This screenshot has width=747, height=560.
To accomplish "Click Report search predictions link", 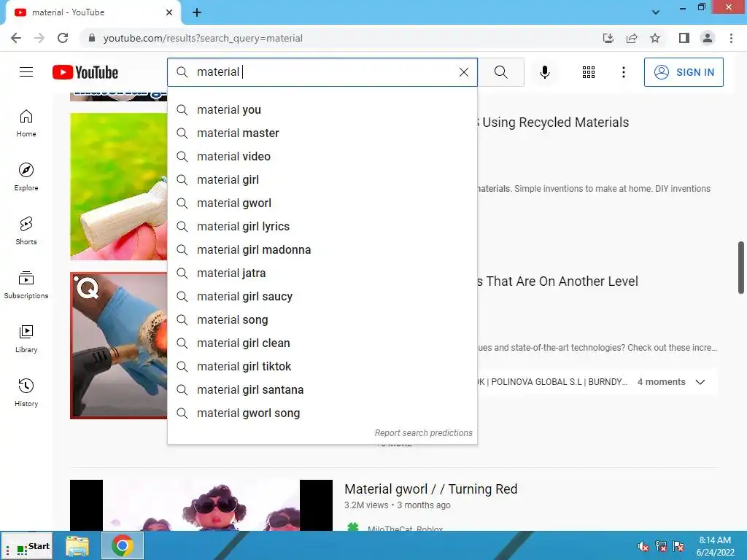I will [x=423, y=433].
